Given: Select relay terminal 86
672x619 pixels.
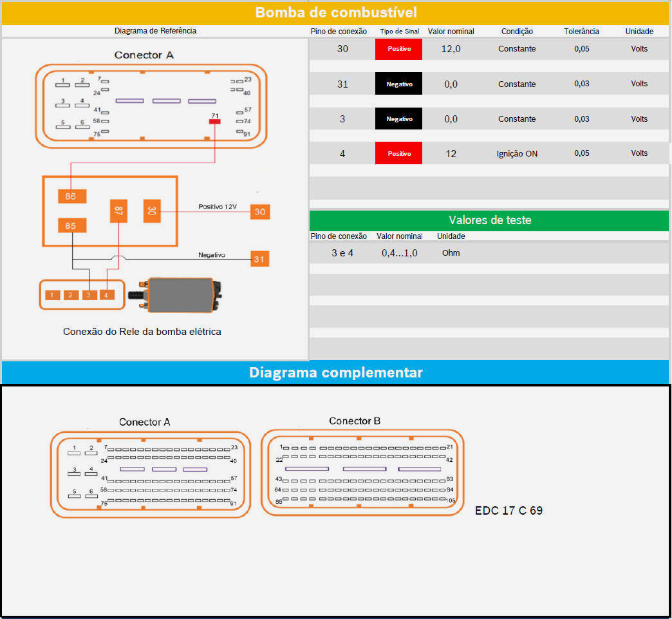Looking at the screenshot, I should [71, 196].
